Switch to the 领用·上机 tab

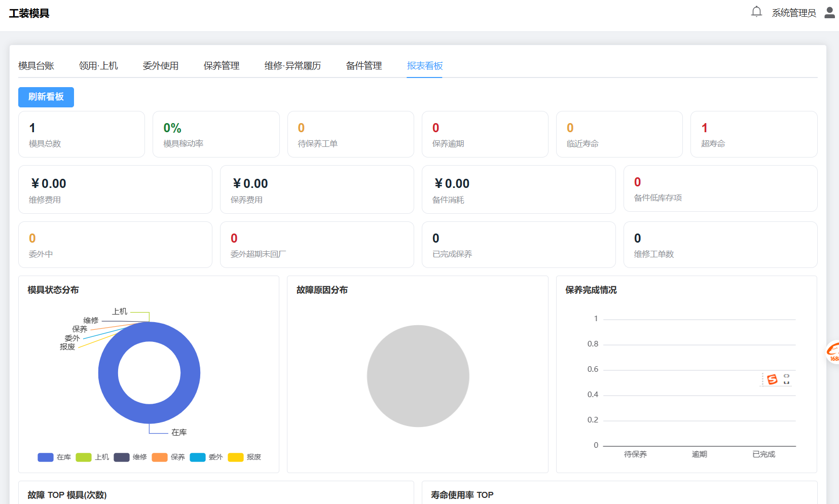[98, 66]
